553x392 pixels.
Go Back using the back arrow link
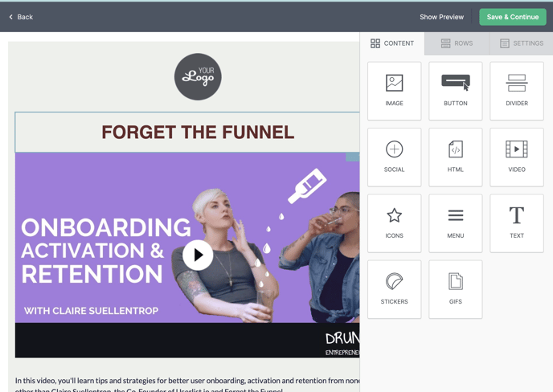tap(21, 17)
